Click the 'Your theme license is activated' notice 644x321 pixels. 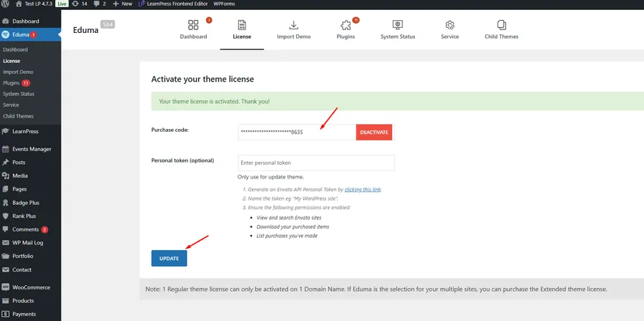pos(398,101)
